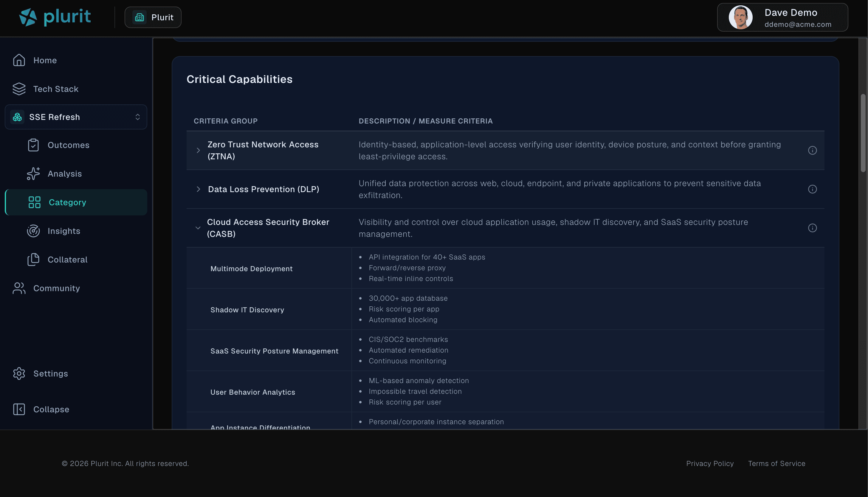Click the Category grid icon
This screenshot has width=868, height=497.
coord(35,203)
